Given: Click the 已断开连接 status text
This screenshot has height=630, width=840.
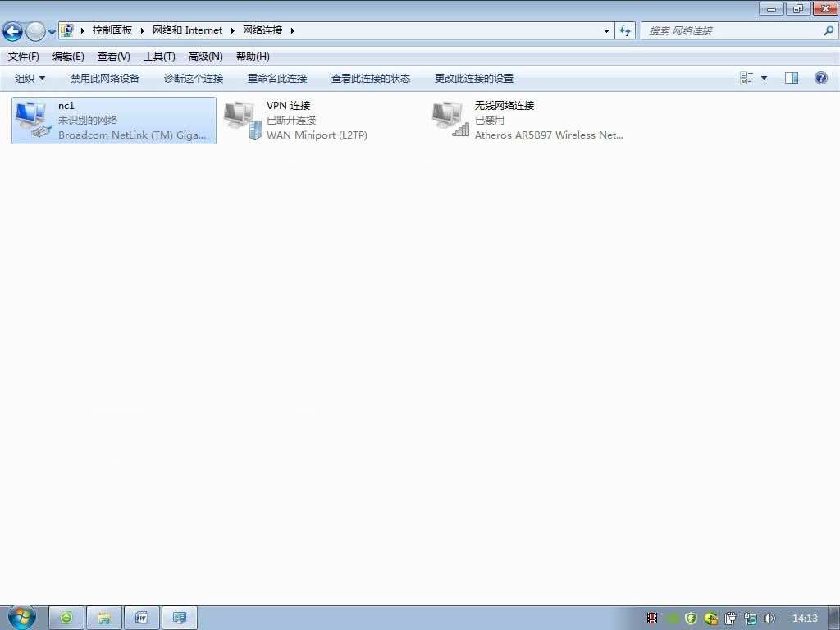Looking at the screenshot, I should (291, 120).
